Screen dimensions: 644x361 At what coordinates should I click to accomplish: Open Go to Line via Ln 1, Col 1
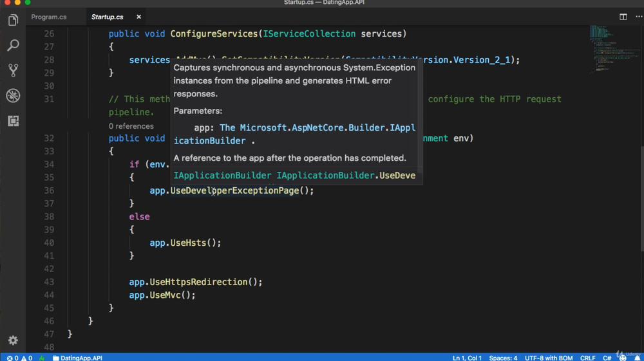(467, 358)
